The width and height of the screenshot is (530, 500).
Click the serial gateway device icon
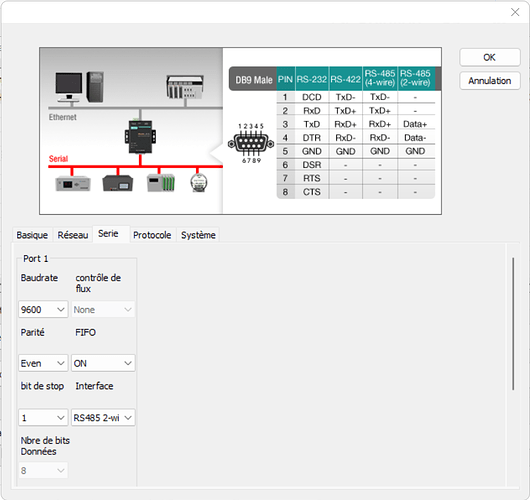[x=140, y=137]
